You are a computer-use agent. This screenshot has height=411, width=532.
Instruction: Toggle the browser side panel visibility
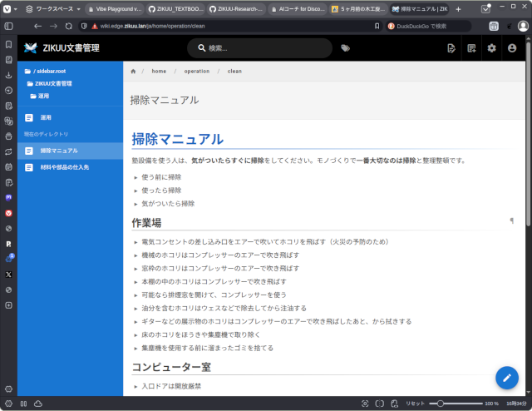pyautogui.click(x=8, y=404)
